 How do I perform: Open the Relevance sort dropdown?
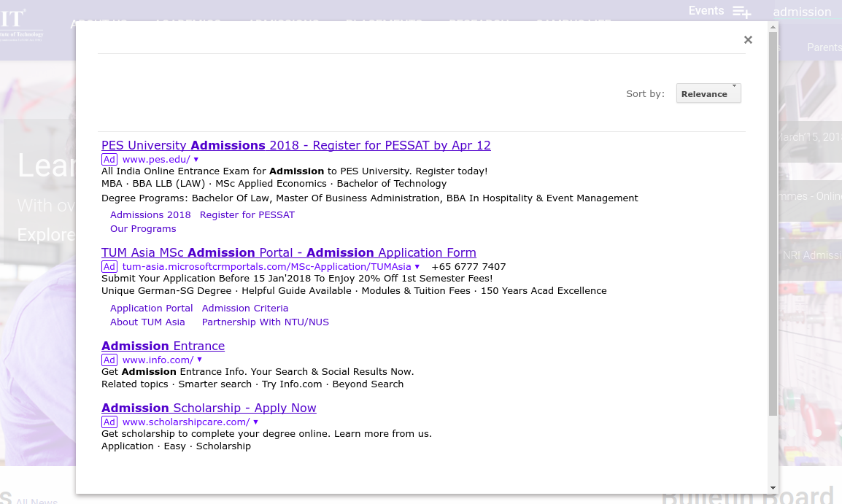point(708,93)
